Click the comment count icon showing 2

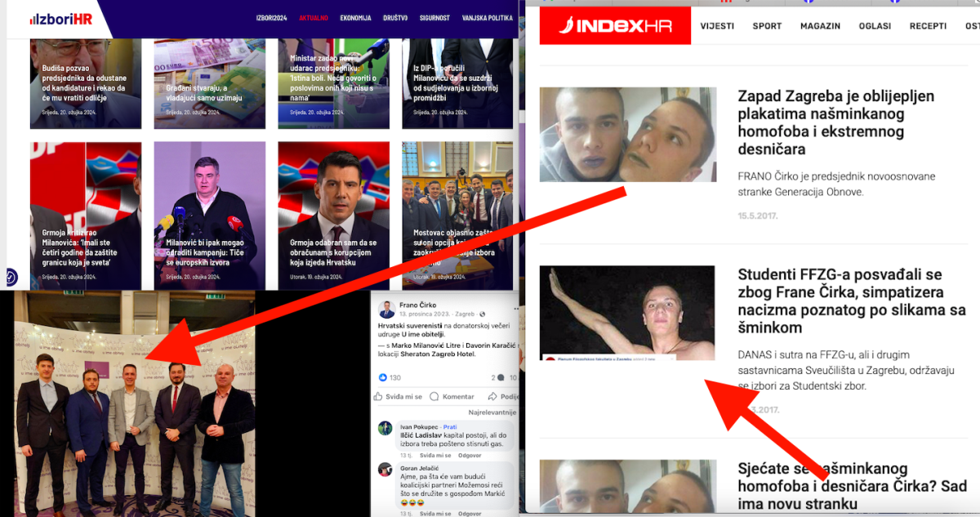501,377
